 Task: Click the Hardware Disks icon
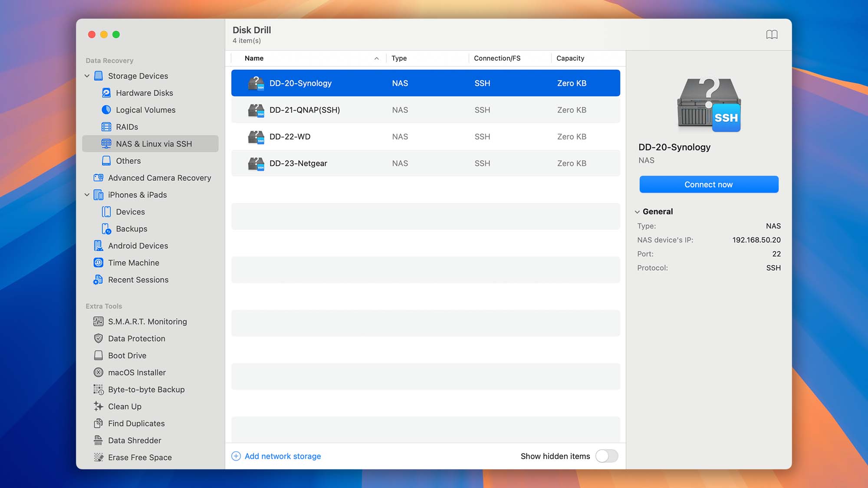[x=106, y=93]
